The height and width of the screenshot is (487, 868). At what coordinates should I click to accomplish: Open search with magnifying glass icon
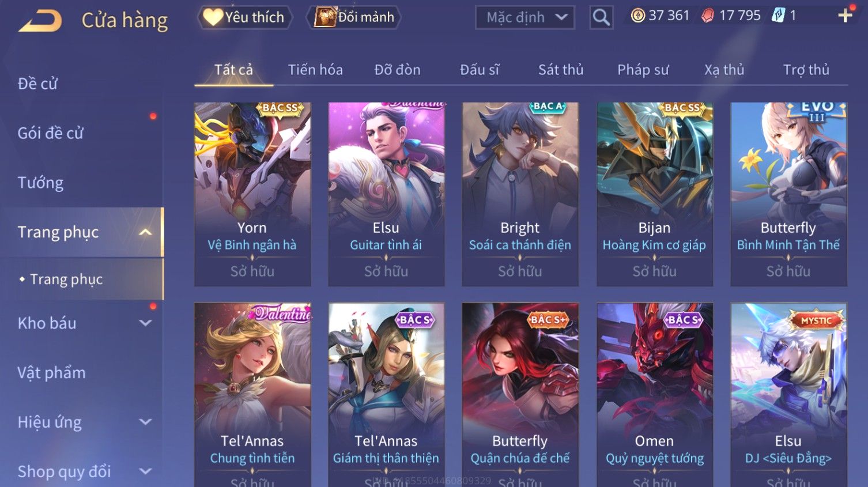601,17
